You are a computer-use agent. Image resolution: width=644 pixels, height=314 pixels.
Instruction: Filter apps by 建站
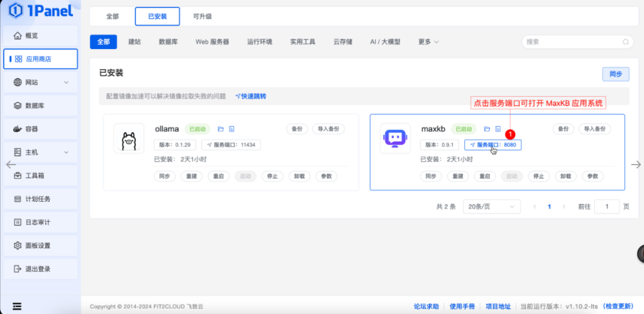(135, 42)
